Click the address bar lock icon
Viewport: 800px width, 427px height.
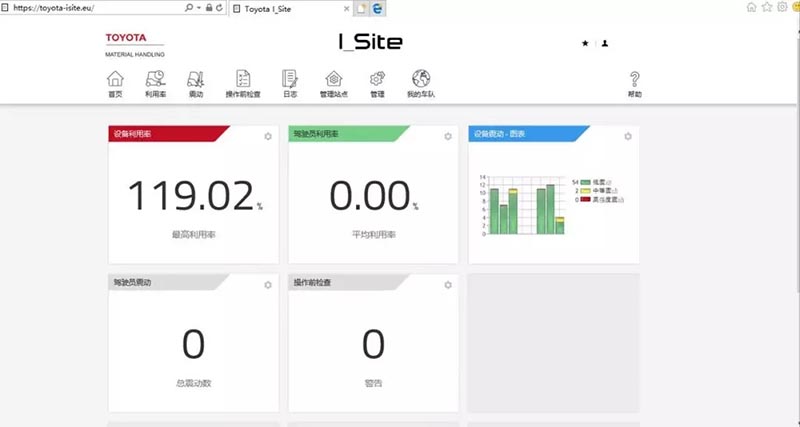(209, 8)
